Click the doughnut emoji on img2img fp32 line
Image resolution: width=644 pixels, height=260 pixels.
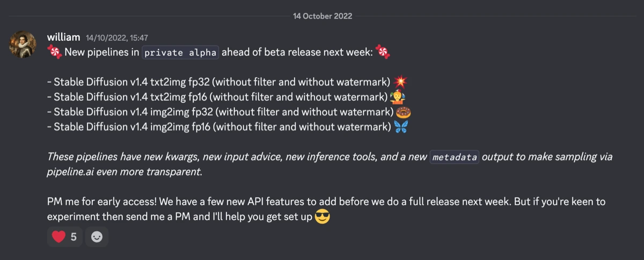tap(402, 112)
